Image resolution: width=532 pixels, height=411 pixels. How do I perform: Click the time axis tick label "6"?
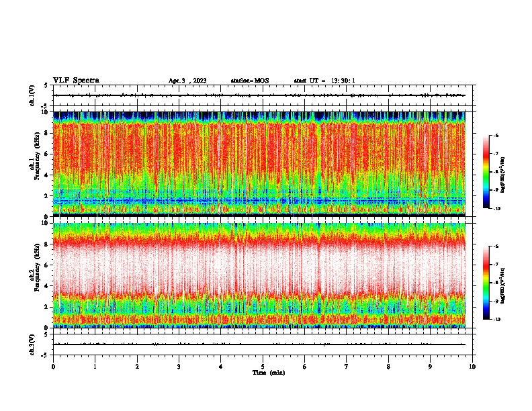(305, 367)
